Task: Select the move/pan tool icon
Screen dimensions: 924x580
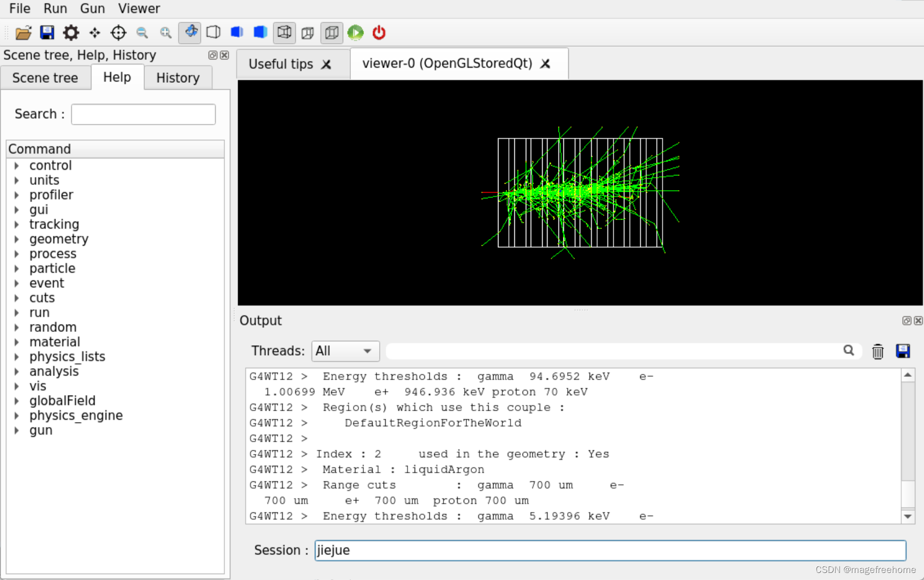Action: click(95, 33)
